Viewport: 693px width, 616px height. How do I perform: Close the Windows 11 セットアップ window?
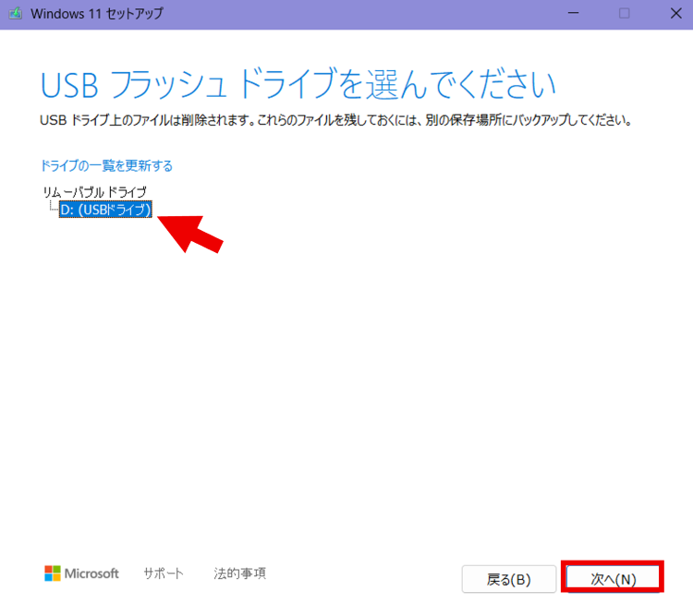coord(675,14)
